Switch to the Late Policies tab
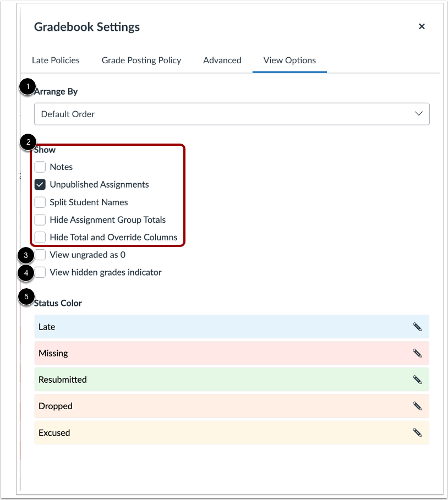Viewport: 448px width, 500px height. [56, 61]
